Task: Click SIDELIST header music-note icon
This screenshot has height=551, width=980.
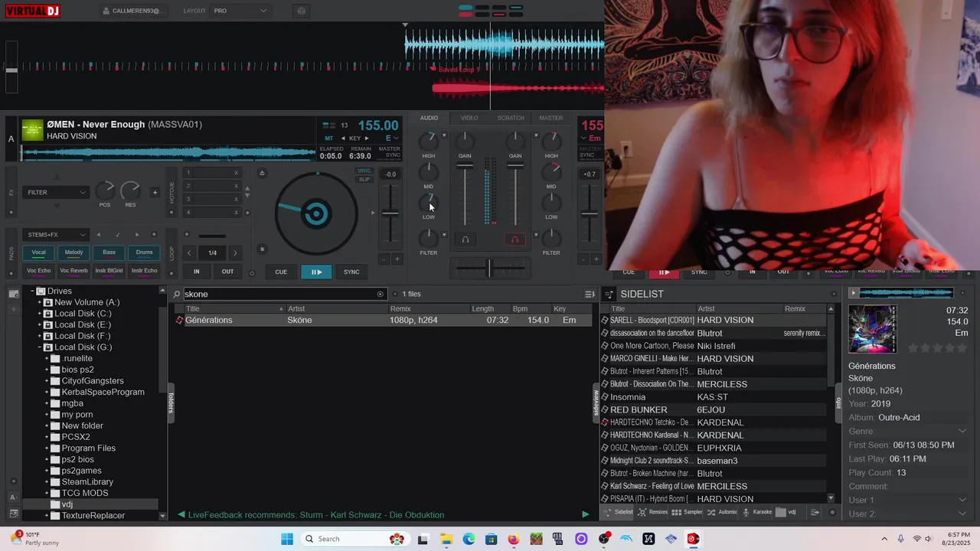Action: tap(609, 294)
